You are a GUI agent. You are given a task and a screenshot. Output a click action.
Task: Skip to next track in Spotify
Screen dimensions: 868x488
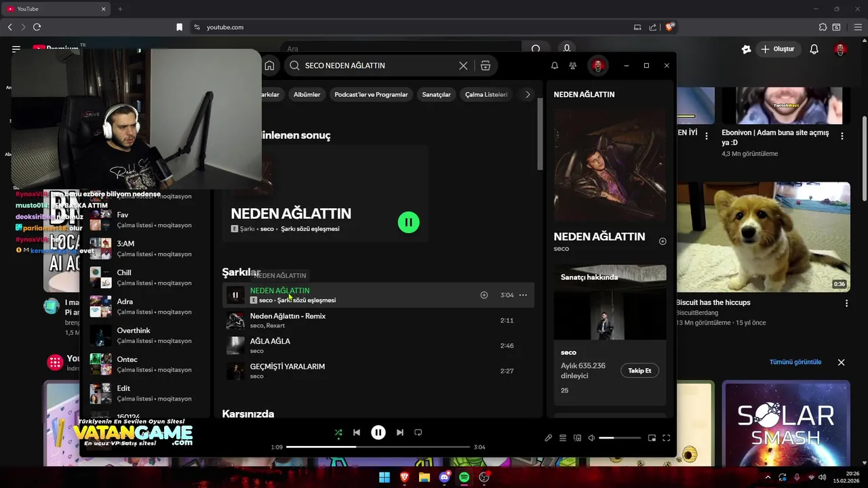point(400,432)
